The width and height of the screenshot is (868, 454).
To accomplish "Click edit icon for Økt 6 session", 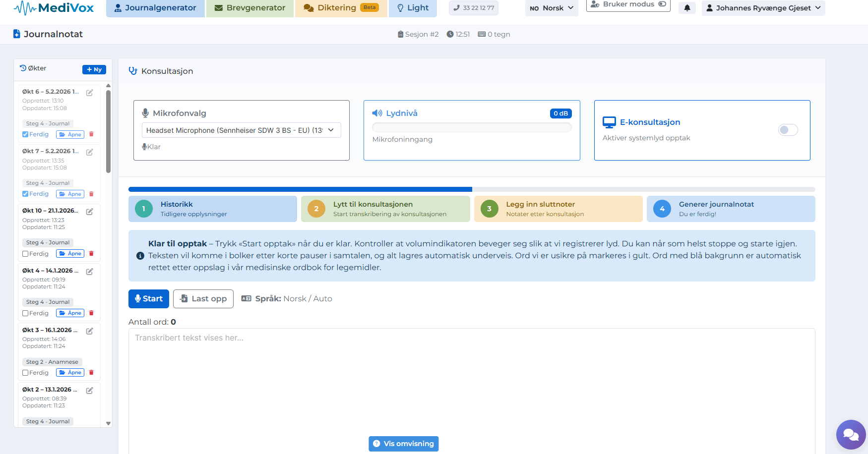I will pyautogui.click(x=90, y=93).
